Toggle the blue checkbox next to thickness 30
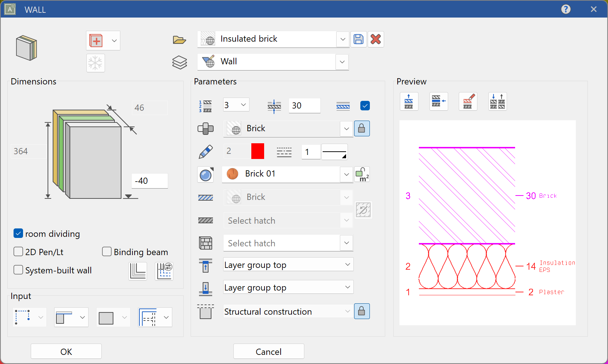The width and height of the screenshot is (608, 364). pyautogui.click(x=365, y=106)
